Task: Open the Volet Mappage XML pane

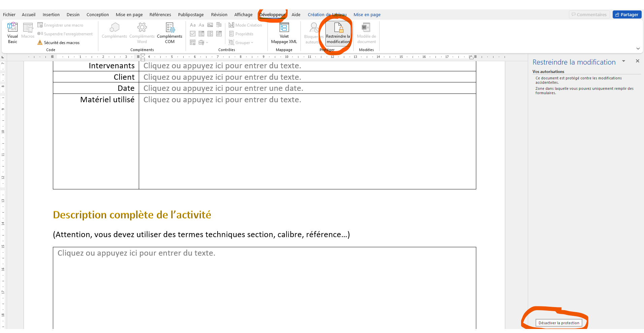Action: (284, 33)
